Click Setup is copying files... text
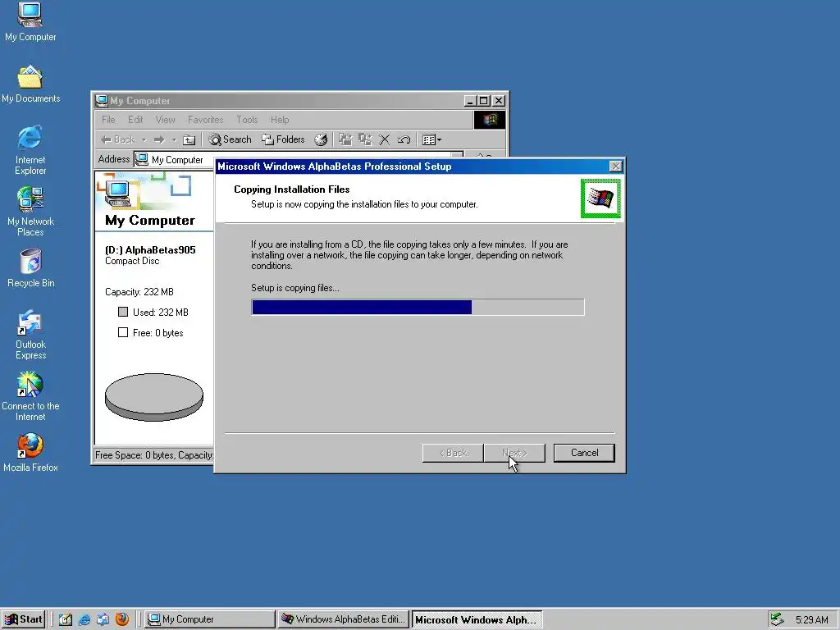 (x=294, y=288)
